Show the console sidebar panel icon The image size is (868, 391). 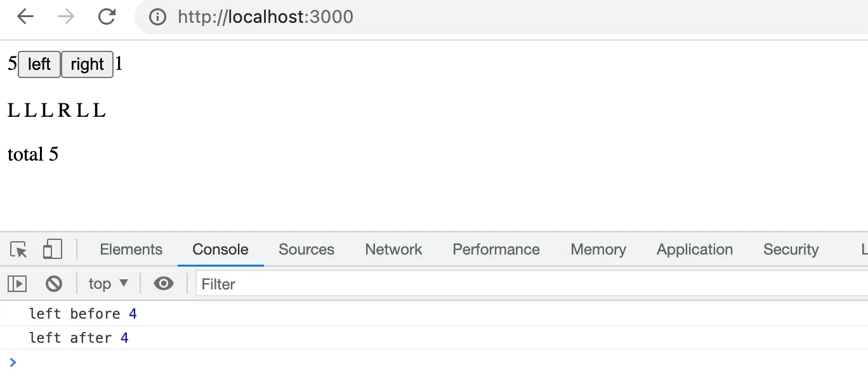click(x=17, y=284)
